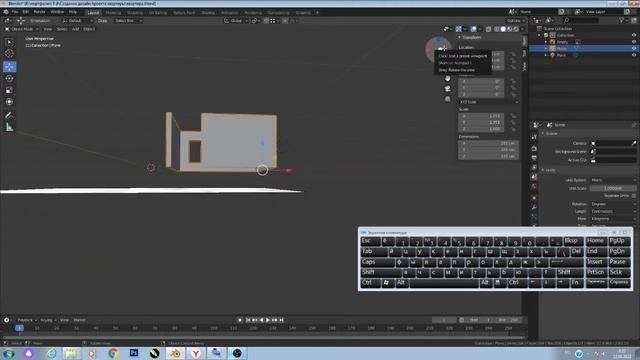Open the XYZ Euler rotation mode dropdown
This screenshot has width=640, height=360.
coord(488,102)
